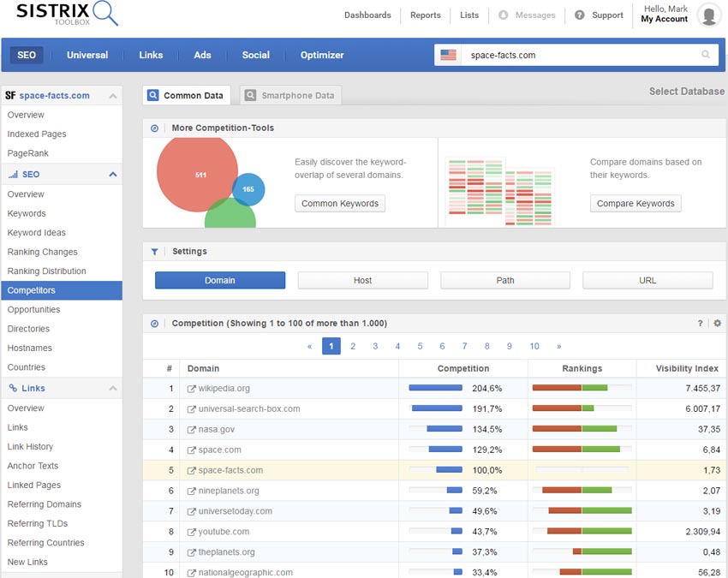Open Keyword Ideas in SEO sidebar
Viewport: 728px width, 578px height.
(x=36, y=233)
